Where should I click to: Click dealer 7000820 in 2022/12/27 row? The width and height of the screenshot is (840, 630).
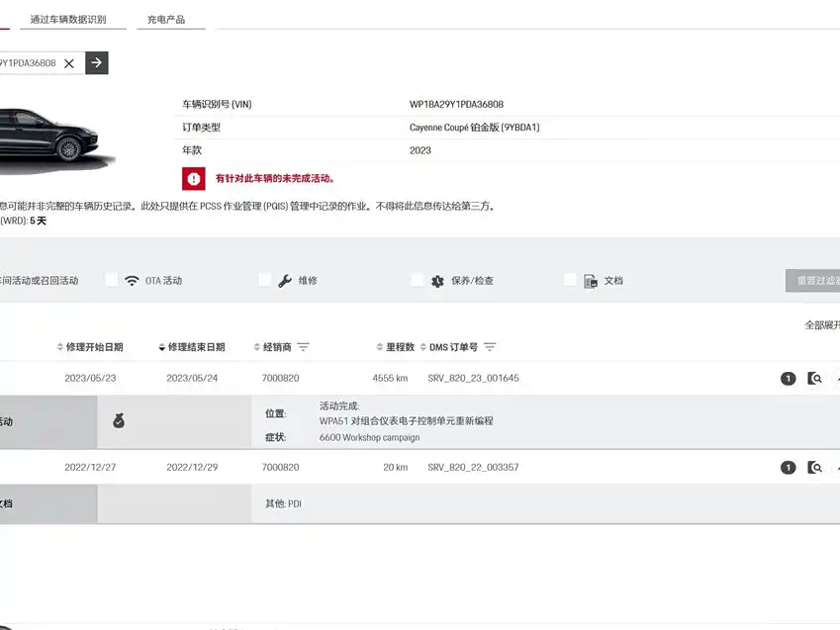point(280,467)
